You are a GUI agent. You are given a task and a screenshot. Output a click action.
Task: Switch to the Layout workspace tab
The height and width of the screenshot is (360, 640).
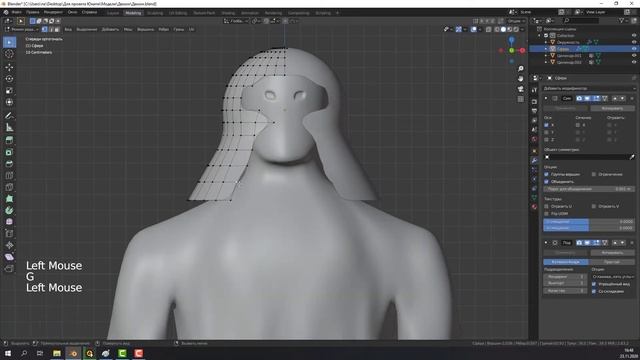tap(113, 13)
